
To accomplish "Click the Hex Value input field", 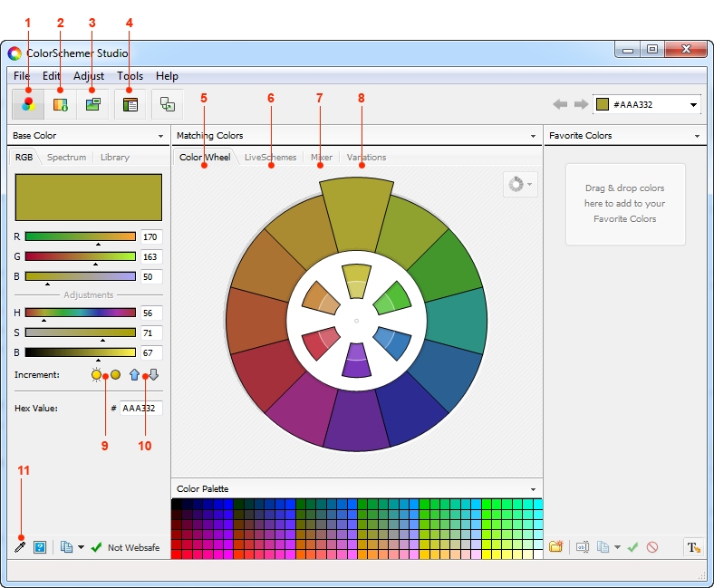I will pyautogui.click(x=140, y=409).
